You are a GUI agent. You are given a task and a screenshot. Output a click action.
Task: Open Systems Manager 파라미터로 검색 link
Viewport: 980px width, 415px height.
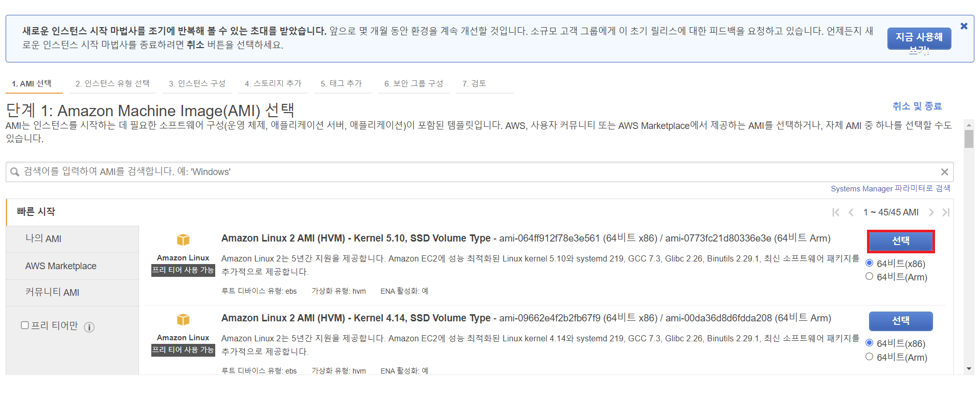[x=890, y=188]
